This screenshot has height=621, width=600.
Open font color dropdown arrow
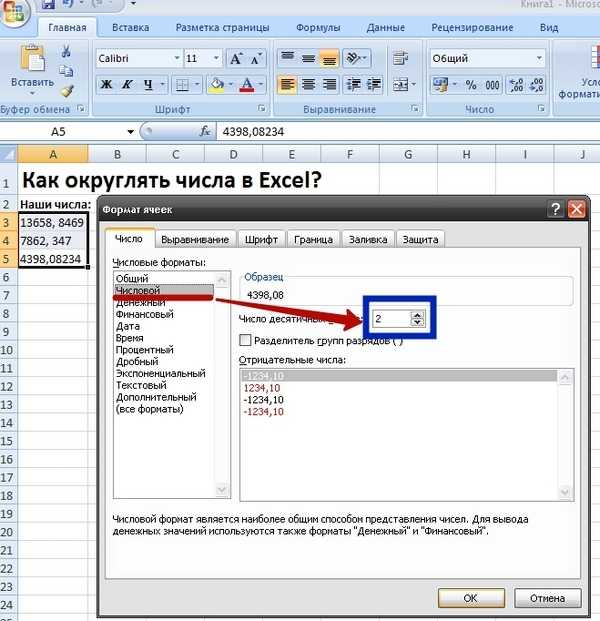[x=261, y=84]
